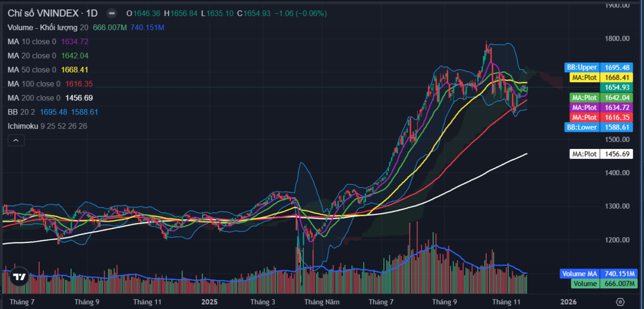Click the yellow MA:Plot 1668.41 label
The image size is (644, 309).
600,77
